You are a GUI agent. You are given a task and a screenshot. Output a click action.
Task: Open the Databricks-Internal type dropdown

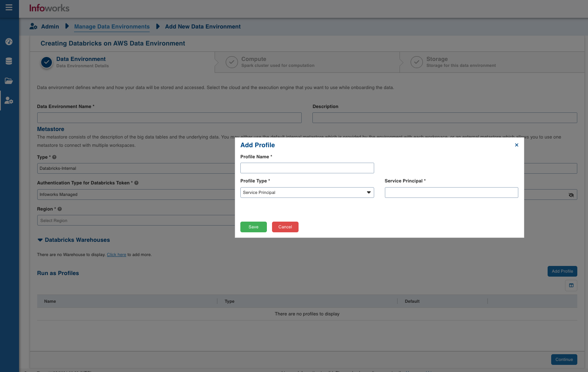136,168
